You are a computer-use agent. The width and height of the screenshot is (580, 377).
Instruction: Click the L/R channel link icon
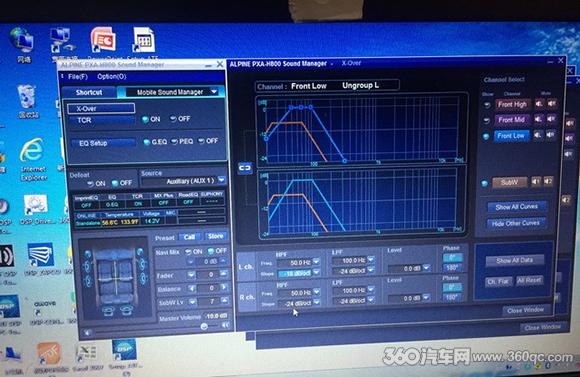point(245,168)
